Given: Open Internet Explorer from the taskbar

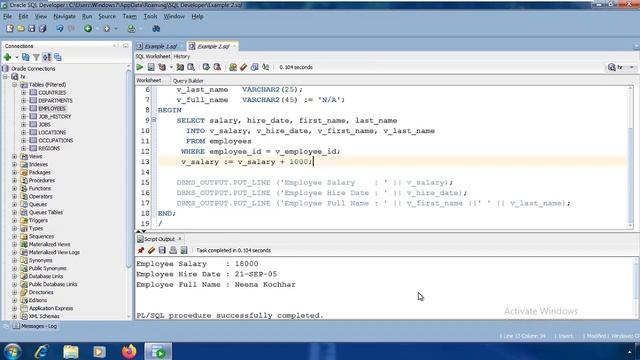Looking at the screenshot, I should [42, 351].
